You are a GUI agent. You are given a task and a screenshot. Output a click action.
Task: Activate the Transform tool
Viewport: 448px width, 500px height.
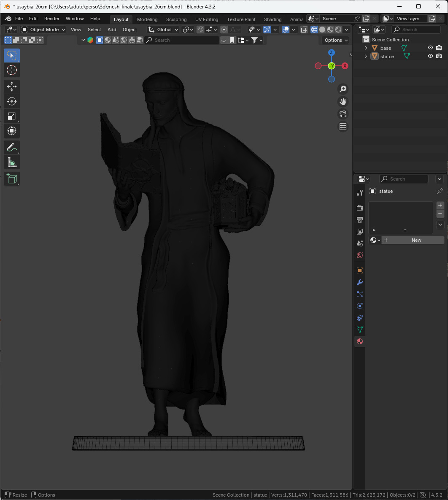[x=12, y=131]
